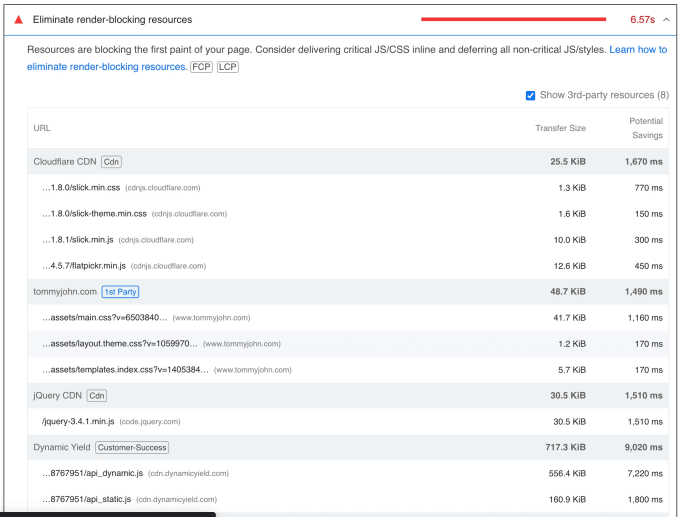
Task: Click the Potential Savings column header
Action: tap(646, 128)
